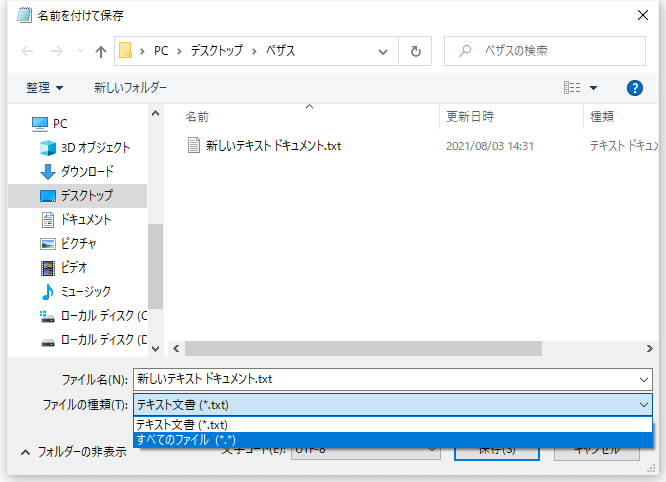Click the ファイル名 input field
666x482 pixels.
pos(385,379)
